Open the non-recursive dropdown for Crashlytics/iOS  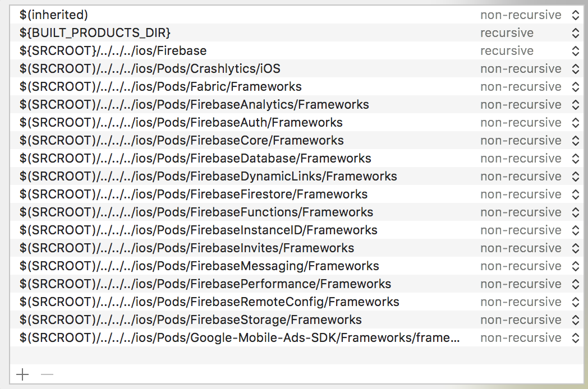pos(576,68)
